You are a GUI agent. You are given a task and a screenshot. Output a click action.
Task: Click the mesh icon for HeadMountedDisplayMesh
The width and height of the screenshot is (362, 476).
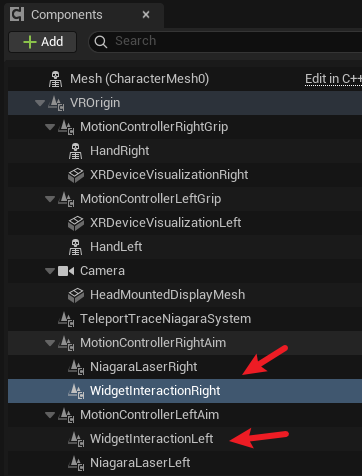[76, 295]
